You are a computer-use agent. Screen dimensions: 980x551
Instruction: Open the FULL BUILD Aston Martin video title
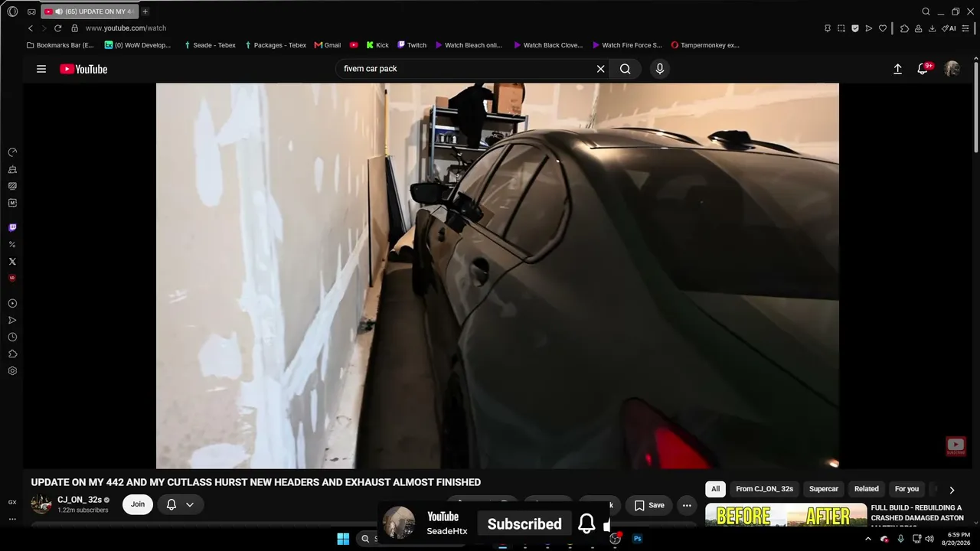916,516
